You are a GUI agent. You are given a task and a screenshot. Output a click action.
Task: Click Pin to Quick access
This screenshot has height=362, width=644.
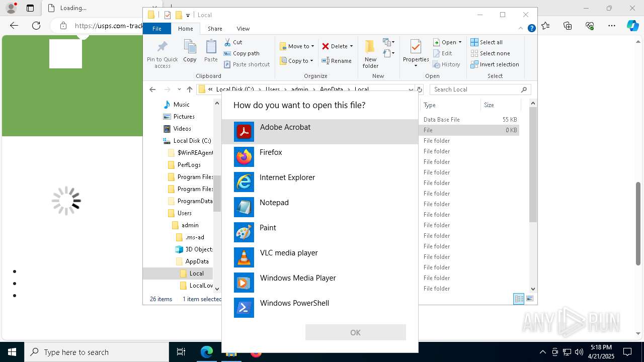pyautogui.click(x=162, y=54)
